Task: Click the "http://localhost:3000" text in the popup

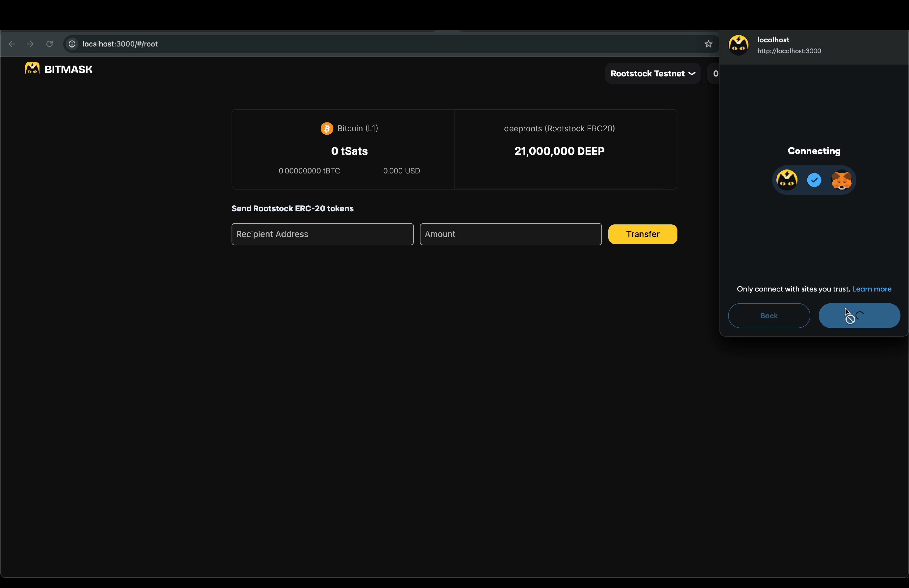Action: [789, 51]
